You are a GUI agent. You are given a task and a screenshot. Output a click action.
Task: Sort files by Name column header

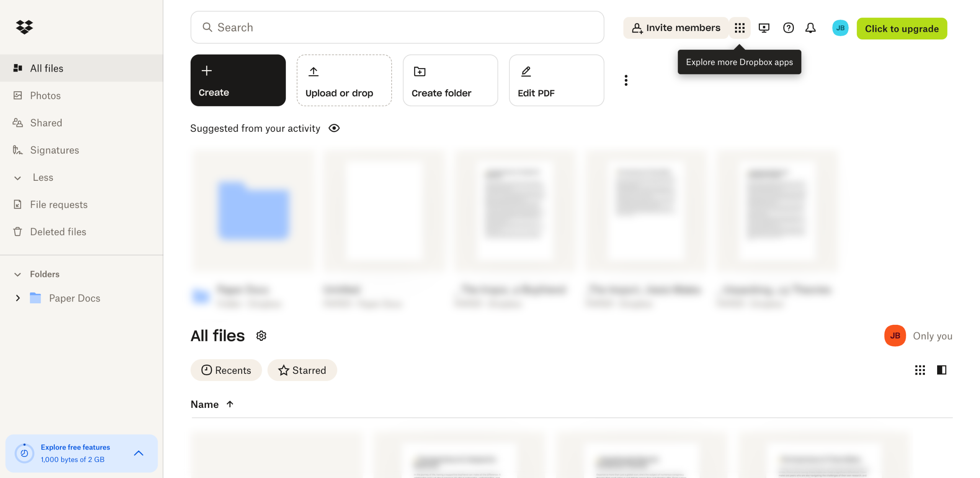205,404
